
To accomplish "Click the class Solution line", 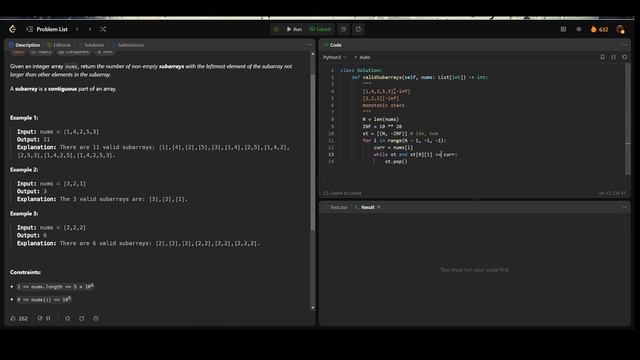I will (x=361, y=70).
